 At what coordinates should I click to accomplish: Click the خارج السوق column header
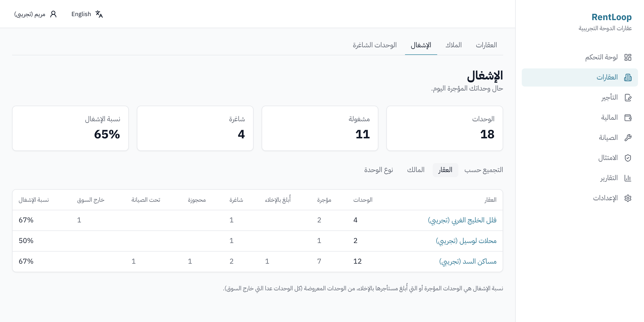click(x=91, y=200)
